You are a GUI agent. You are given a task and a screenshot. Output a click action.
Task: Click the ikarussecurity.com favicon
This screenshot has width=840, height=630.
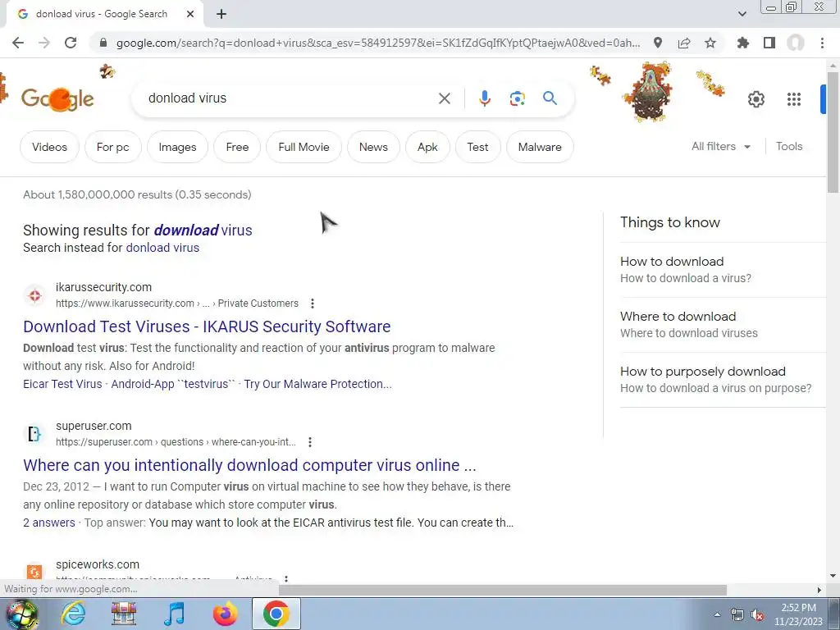34,295
